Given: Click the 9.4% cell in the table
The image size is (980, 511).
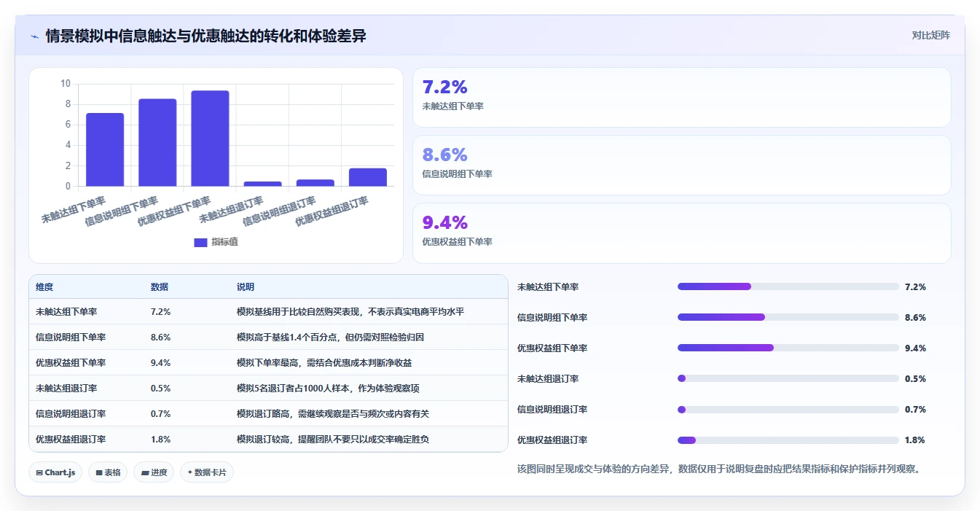Looking at the screenshot, I should [160, 362].
